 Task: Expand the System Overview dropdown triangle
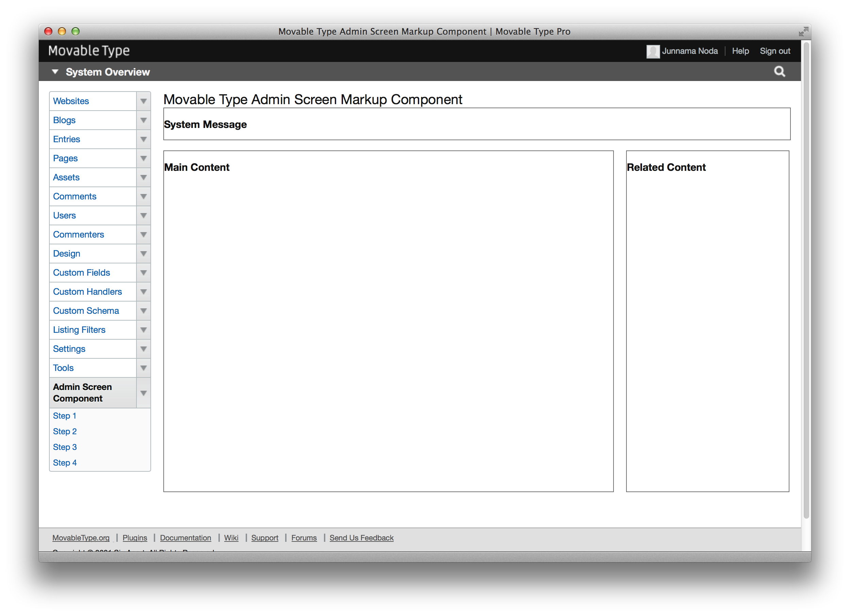(x=55, y=71)
